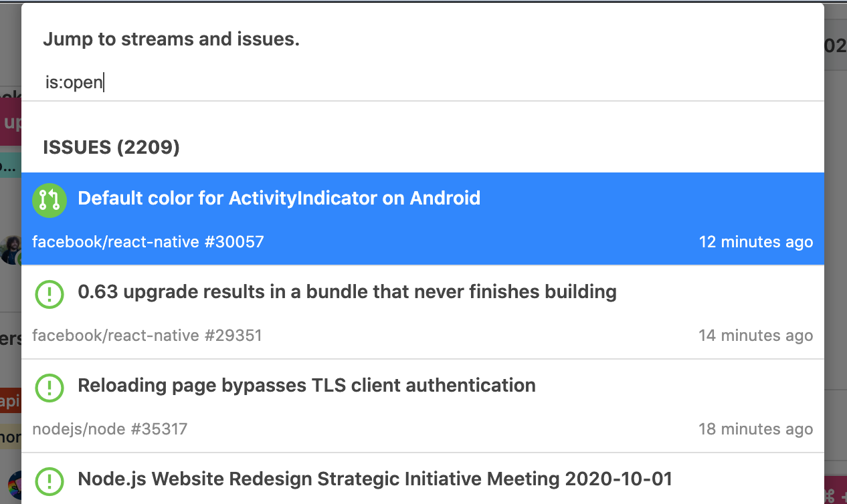Click the "12 minutes ago" timestamp

point(755,242)
